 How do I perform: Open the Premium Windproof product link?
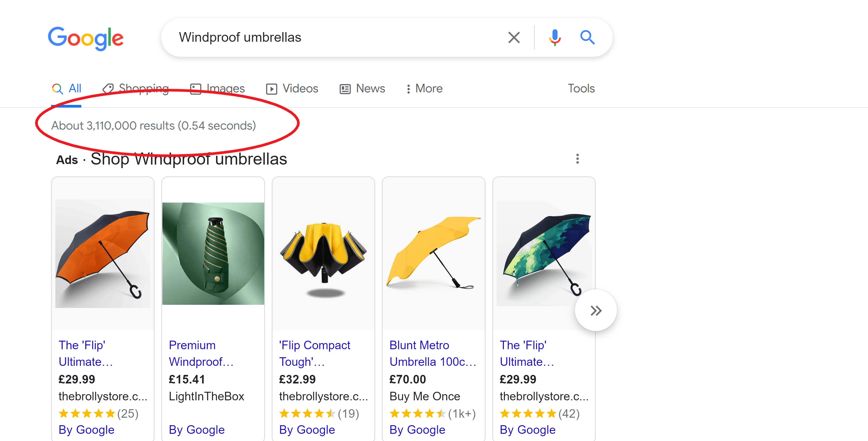point(201,353)
